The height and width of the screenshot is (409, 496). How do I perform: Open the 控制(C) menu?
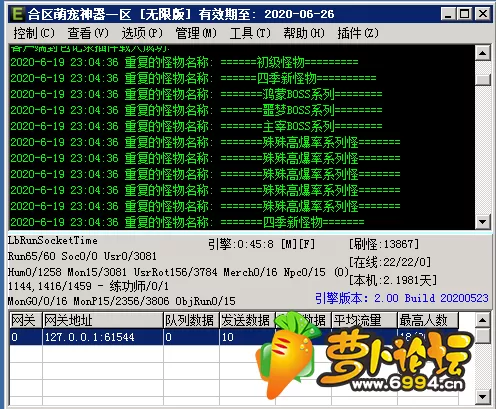[34, 33]
